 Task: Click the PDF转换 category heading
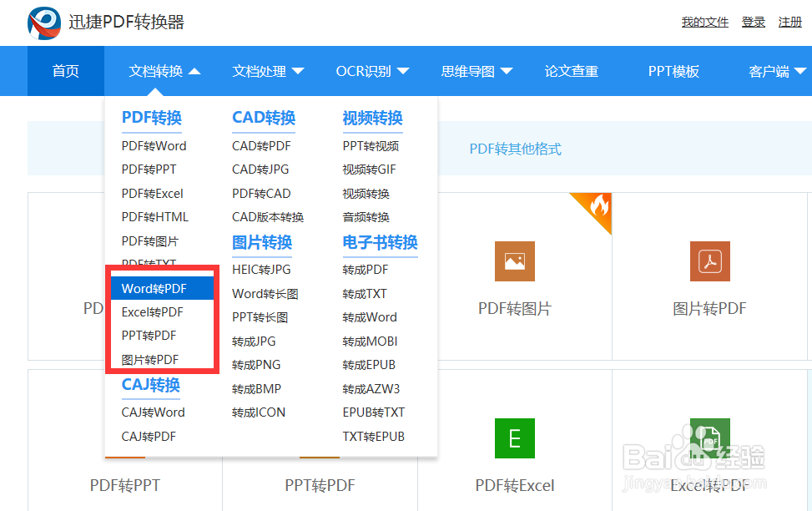pyautogui.click(x=151, y=119)
